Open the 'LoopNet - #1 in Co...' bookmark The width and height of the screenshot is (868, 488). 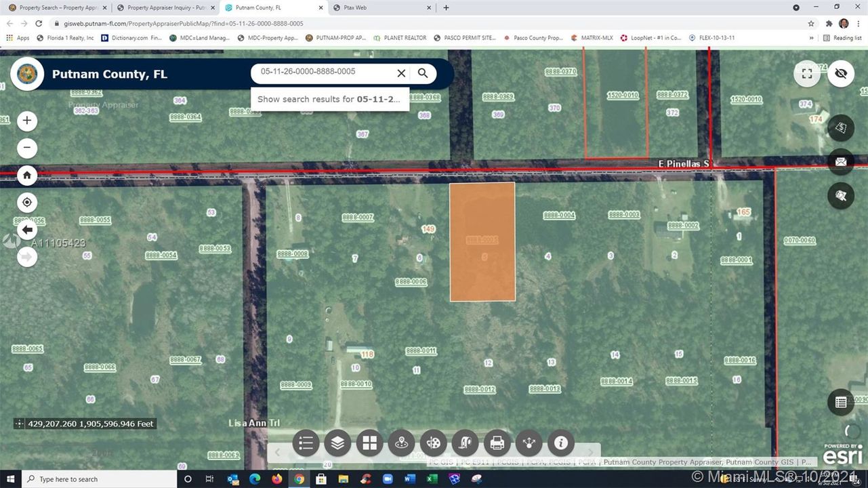[x=650, y=38]
